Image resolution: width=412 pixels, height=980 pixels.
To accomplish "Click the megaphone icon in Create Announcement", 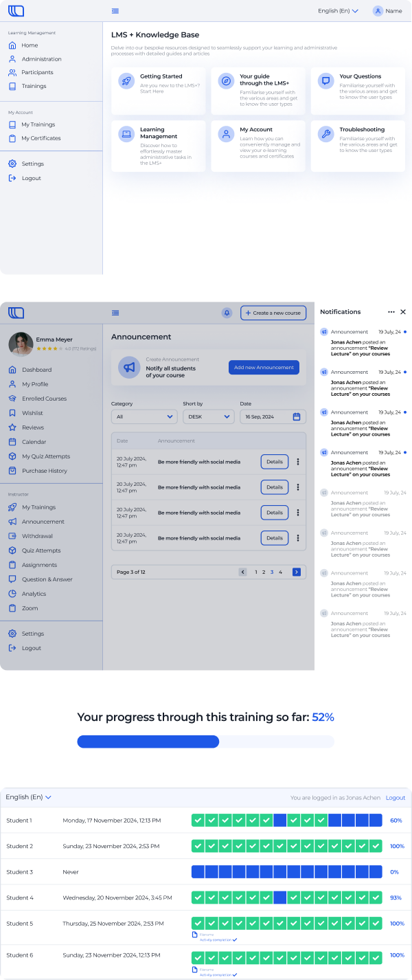I will click(x=128, y=368).
